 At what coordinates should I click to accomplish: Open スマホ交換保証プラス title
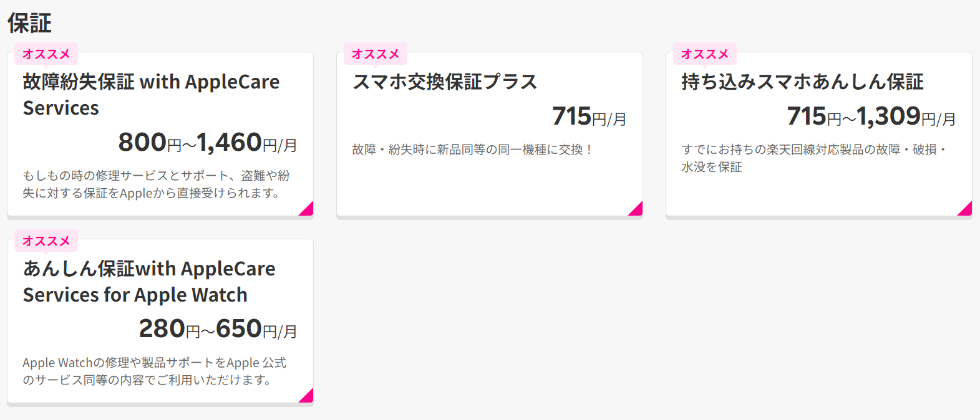click(445, 82)
